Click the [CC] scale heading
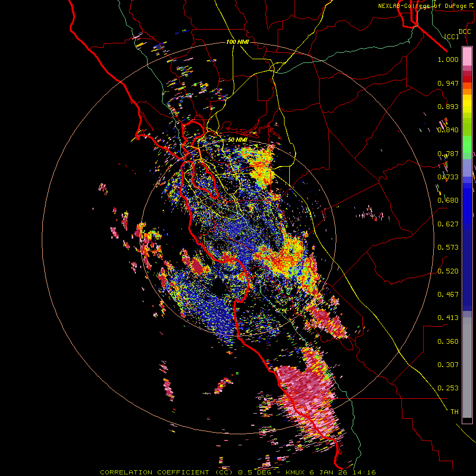Viewport: 476px width, 476px height. click(x=452, y=36)
